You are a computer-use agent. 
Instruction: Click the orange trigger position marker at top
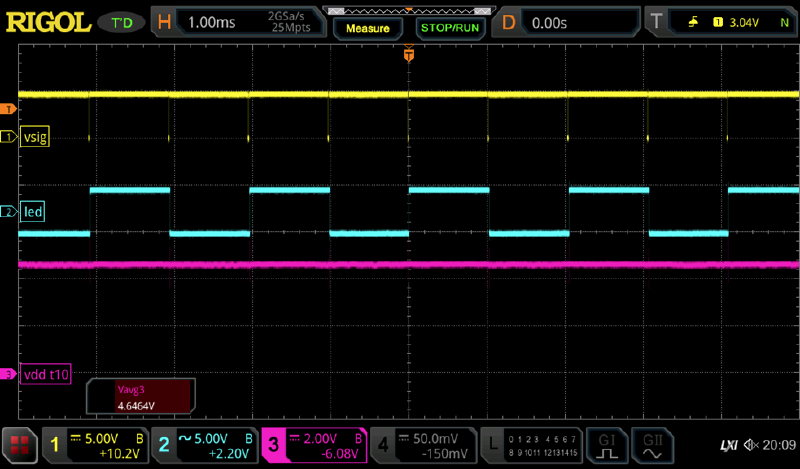click(408, 57)
